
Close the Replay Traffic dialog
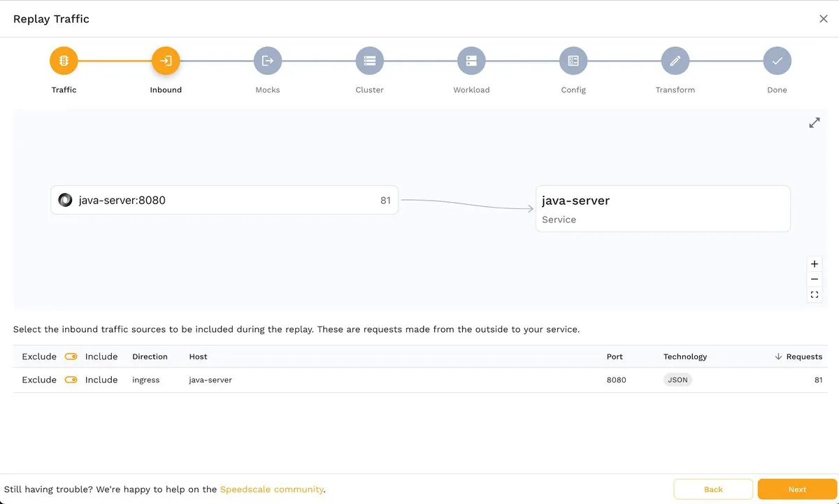click(x=824, y=19)
